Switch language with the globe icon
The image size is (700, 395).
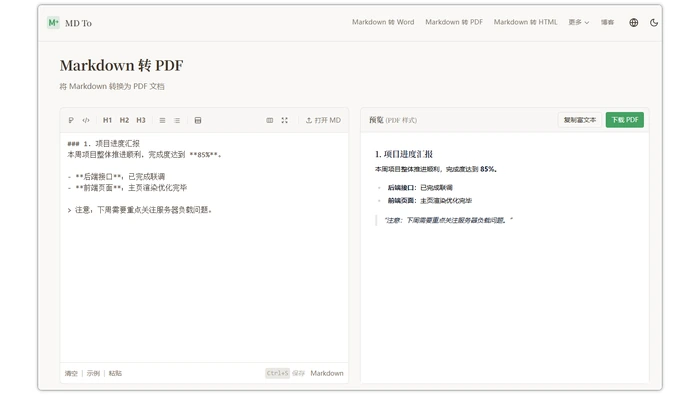(633, 22)
